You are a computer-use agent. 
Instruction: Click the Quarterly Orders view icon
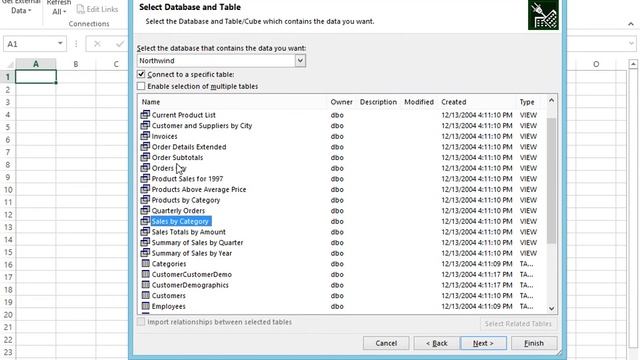tap(145, 210)
